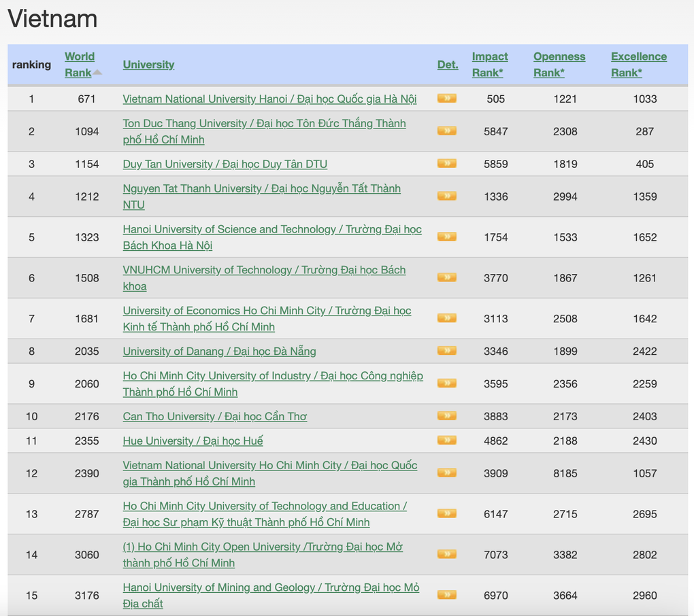The height and width of the screenshot is (616, 694).
Task: Open VNUHCM University of Technology link
Action: [264, 277]
